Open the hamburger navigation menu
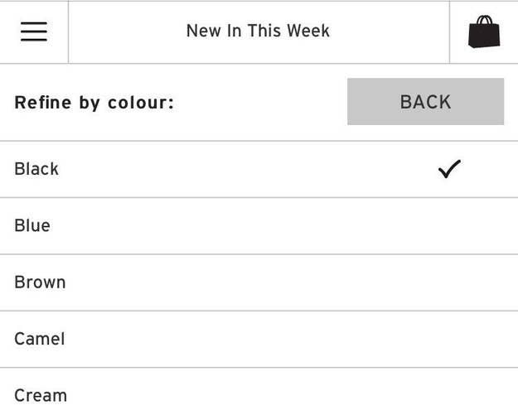 click(x=34, y=31)
